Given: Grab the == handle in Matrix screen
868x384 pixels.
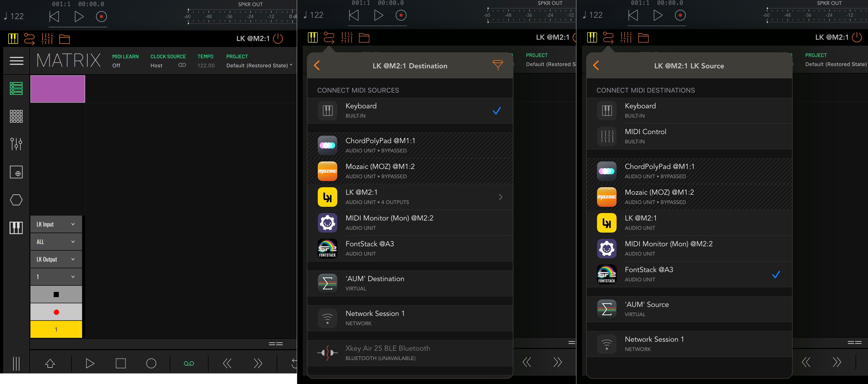Looking at the screenshot, I should tap(276, 344).
